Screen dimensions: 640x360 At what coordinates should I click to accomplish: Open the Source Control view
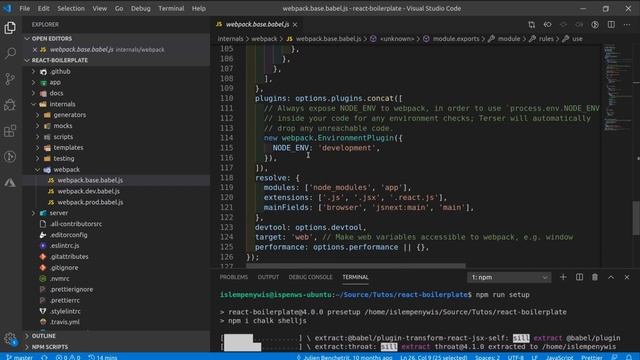point(10,79)
